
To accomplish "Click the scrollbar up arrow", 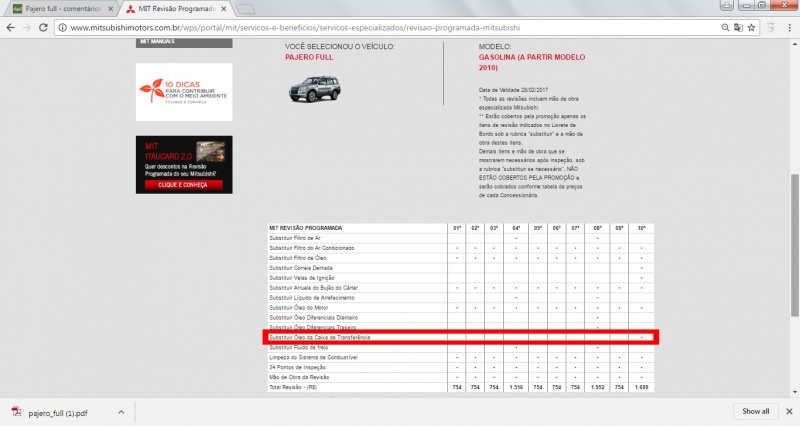I will click(x=795, y=44).
